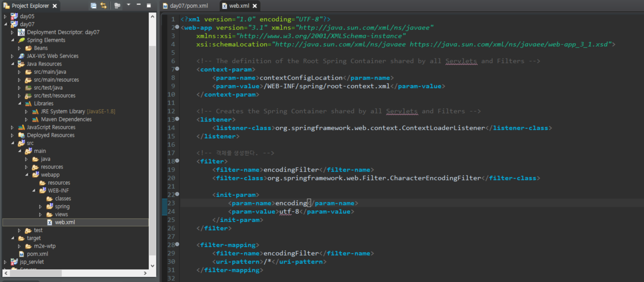
Task: Click the src/test/java source folder icon
Action: (28, 88)
